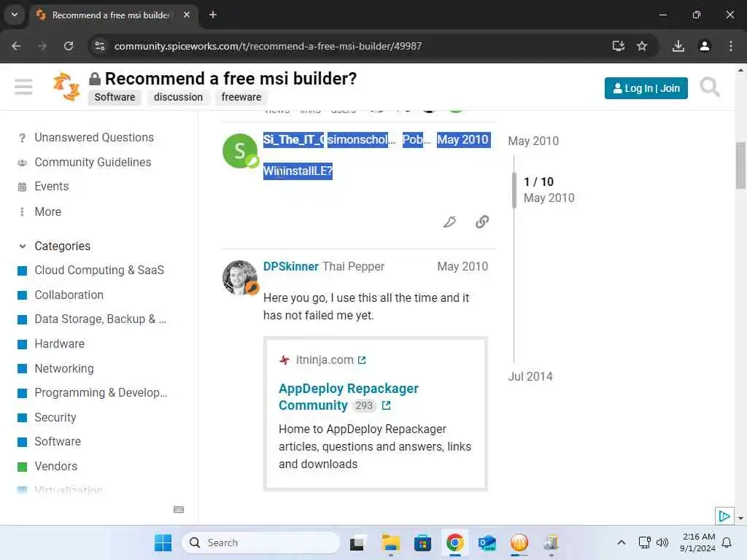The height and width of the screenshot is (560, 747).
Task: Click the page vertical scrollbar
Action: 740,166
